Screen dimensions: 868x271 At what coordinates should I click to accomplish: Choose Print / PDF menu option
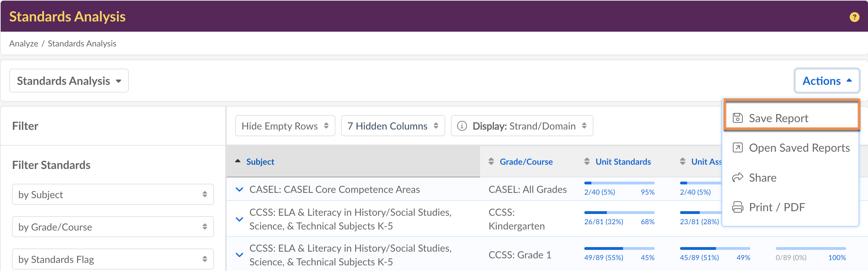pos(776,207)
